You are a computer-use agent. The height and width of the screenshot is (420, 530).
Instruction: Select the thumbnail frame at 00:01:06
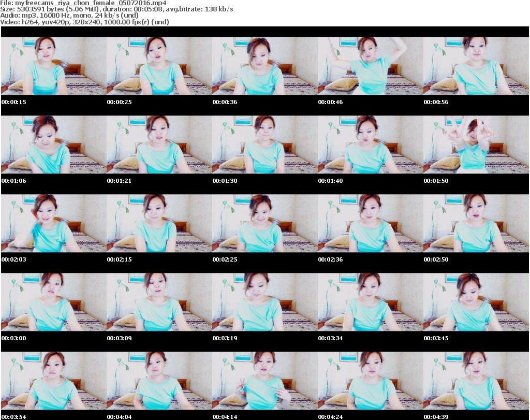tap(53, 144)
